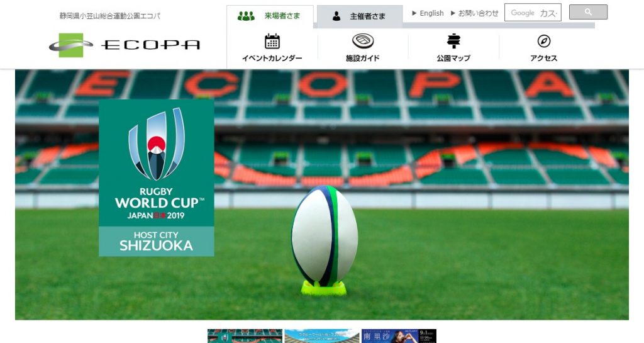Select the stadium seats slide thumbnail
644x343 pixels.
[245, 336]
